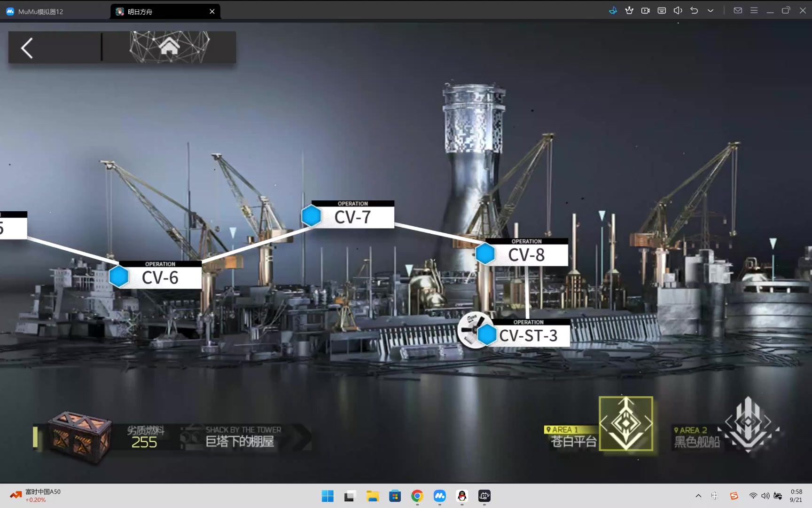This screenshot has width=812, height=508.
Task: Open the keyboard mapping settings
Action: tap(662, 11)
